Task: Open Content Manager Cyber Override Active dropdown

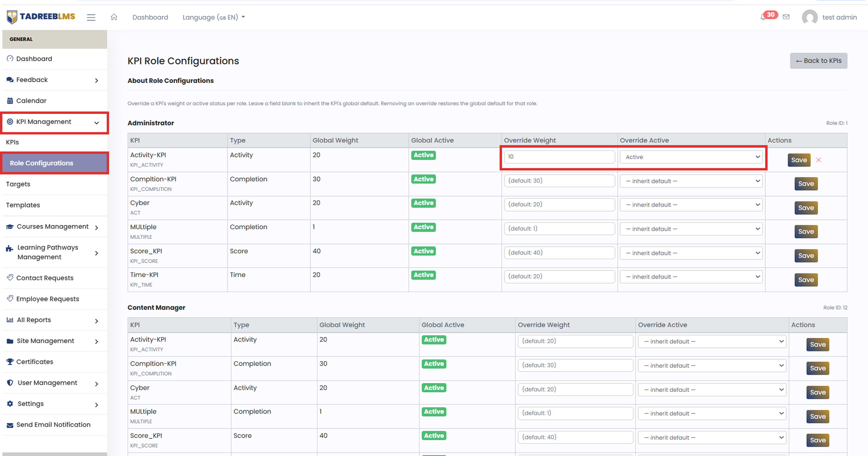Action: [712, 390]
